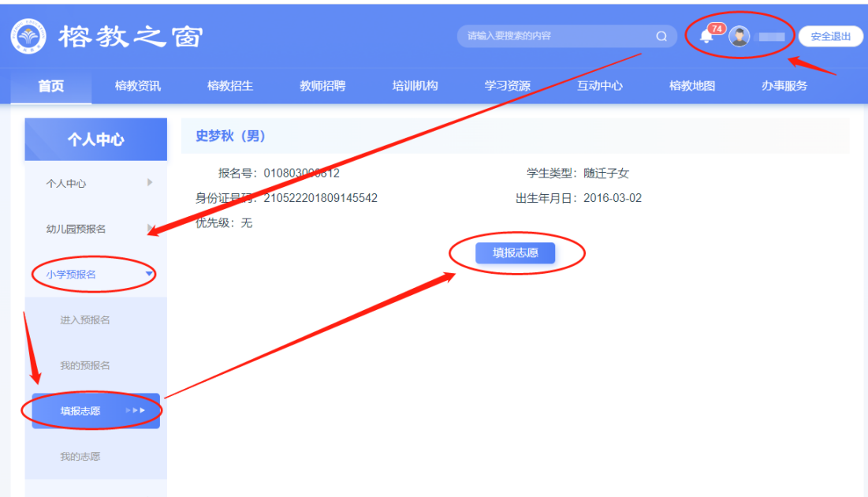The width and height of the screenshot is (868, 497).
Task: Click the blue 填报志愿 button
Action: (x=515, y=252)
